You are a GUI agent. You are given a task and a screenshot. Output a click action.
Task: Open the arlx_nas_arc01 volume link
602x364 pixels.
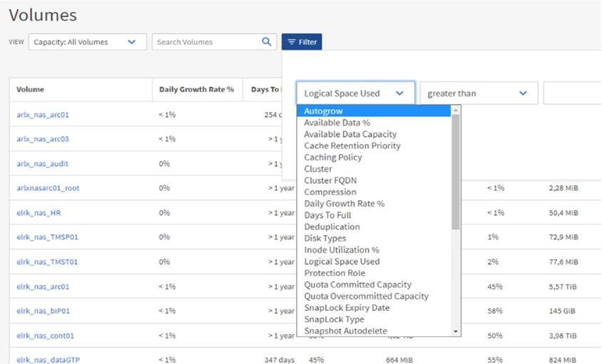(43, 115)
